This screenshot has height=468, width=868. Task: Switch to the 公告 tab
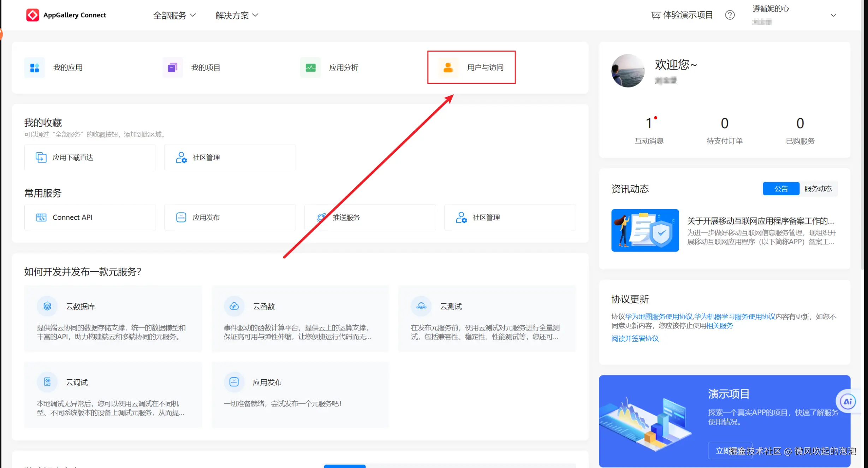click(x=781, y=189)
